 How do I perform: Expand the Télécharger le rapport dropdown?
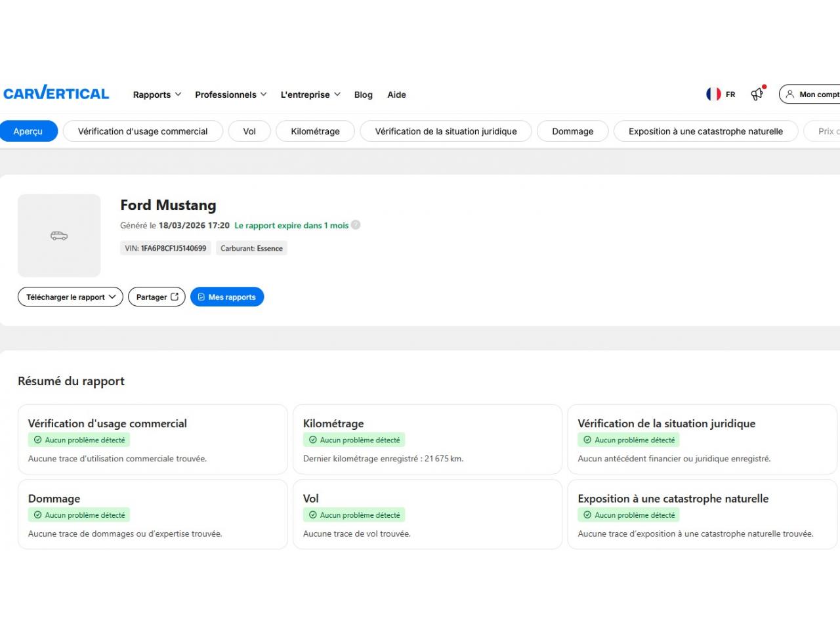click(70, 297)
